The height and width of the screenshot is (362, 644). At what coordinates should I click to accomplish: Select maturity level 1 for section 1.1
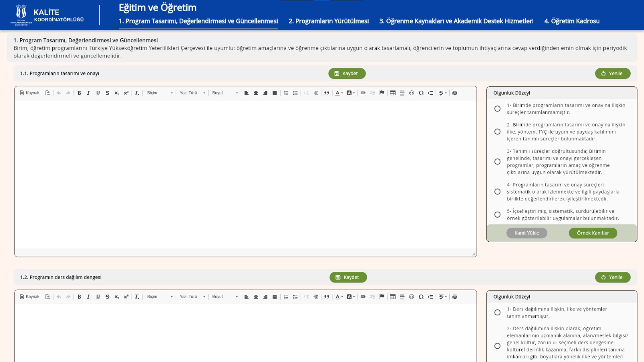click(x=497, y=109)
